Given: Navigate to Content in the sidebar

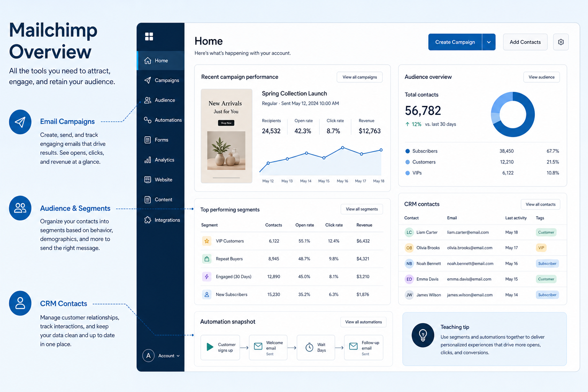Looking at the screenshot, I should click(161, 200).
